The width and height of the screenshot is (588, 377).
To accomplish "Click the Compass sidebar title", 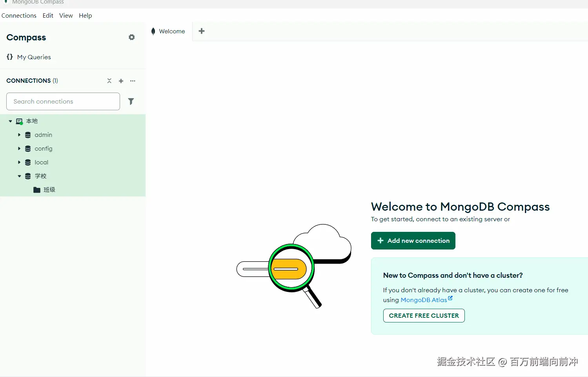I will [x=26, y=38].
